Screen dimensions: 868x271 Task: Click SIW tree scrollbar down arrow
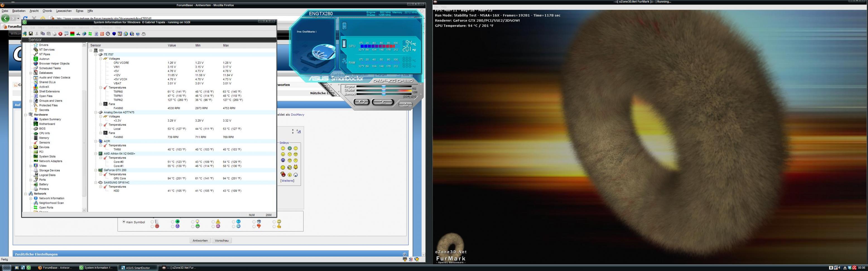(84, 210)
